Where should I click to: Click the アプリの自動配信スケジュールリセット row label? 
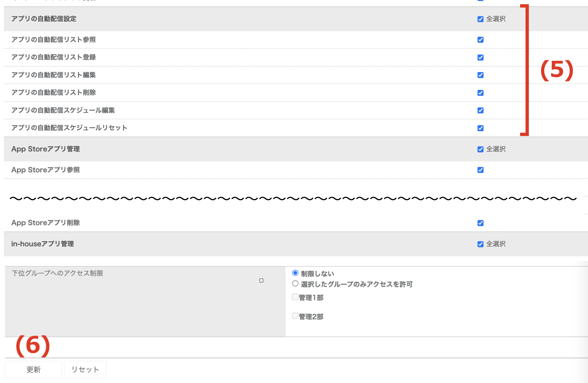[x=69, y=128]
